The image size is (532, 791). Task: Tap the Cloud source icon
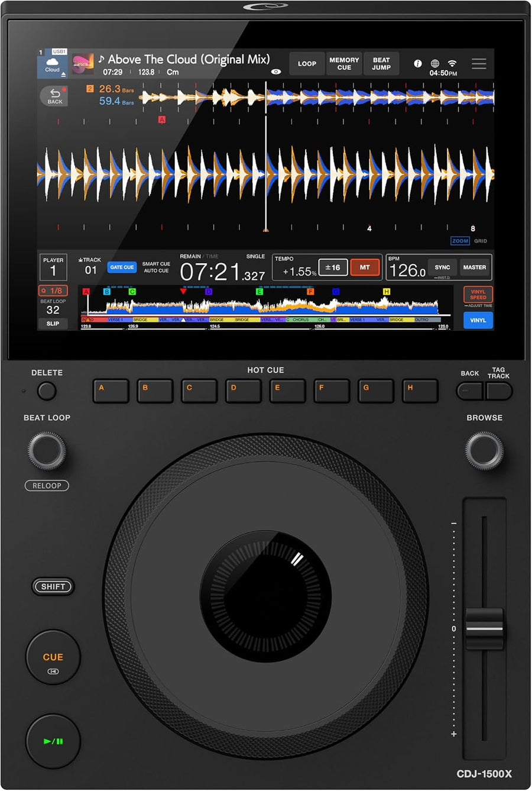pos(53,64)
